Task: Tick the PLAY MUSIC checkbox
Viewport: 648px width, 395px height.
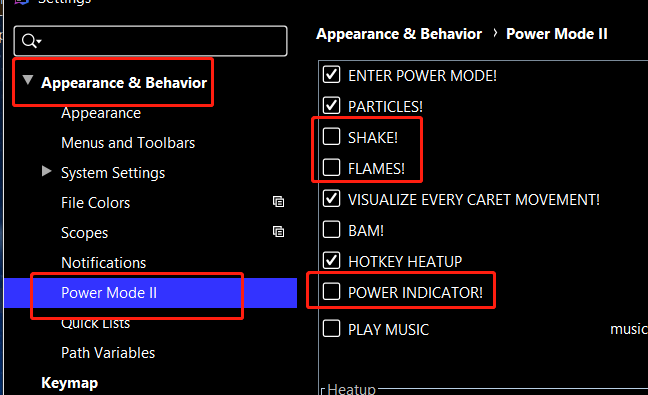Action: [x=331, y=328]
